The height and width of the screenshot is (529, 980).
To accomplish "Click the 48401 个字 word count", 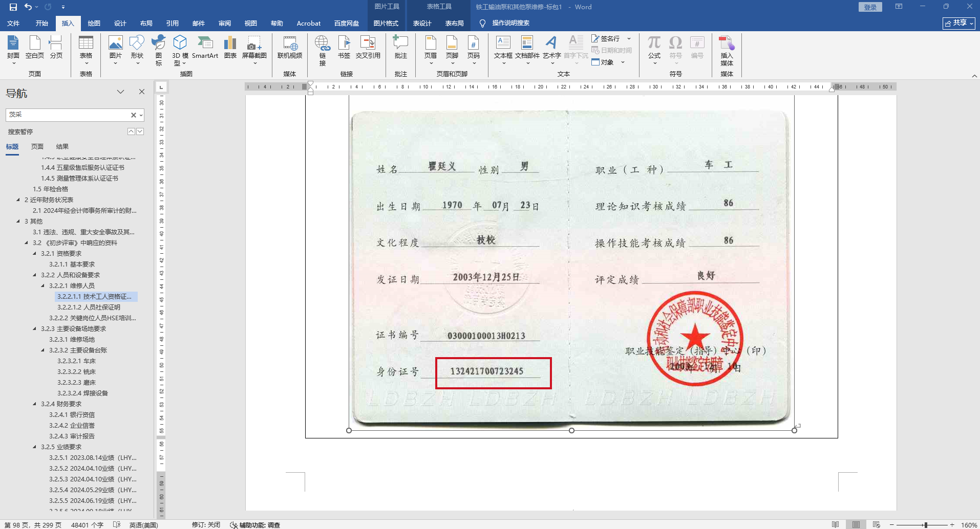I will pyautogui.click(x=87, y=525).
